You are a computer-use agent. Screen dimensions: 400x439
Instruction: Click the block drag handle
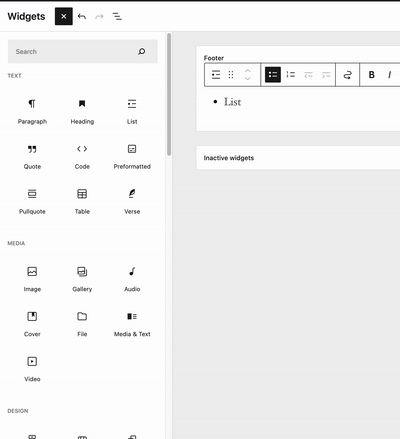(231, 75)
